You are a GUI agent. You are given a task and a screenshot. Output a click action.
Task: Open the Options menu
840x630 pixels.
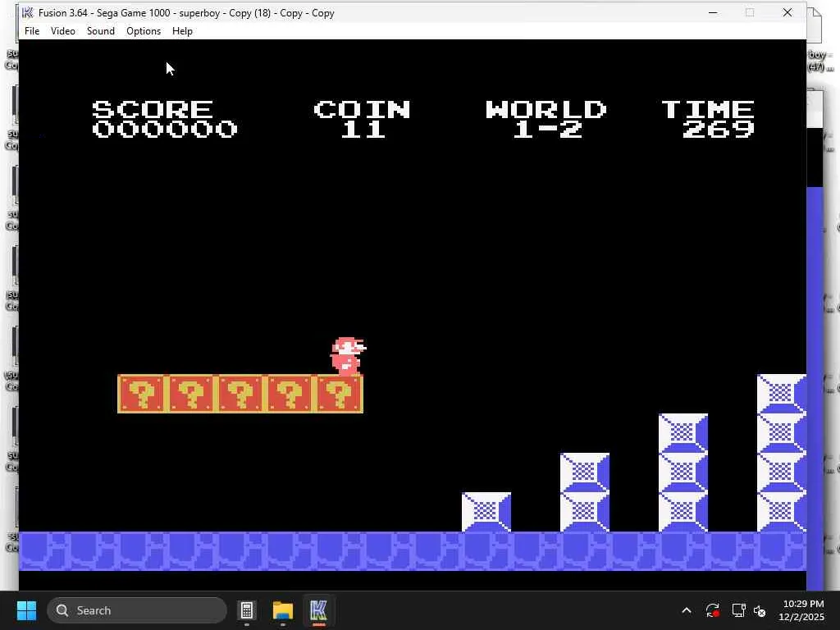coord(144,31)
